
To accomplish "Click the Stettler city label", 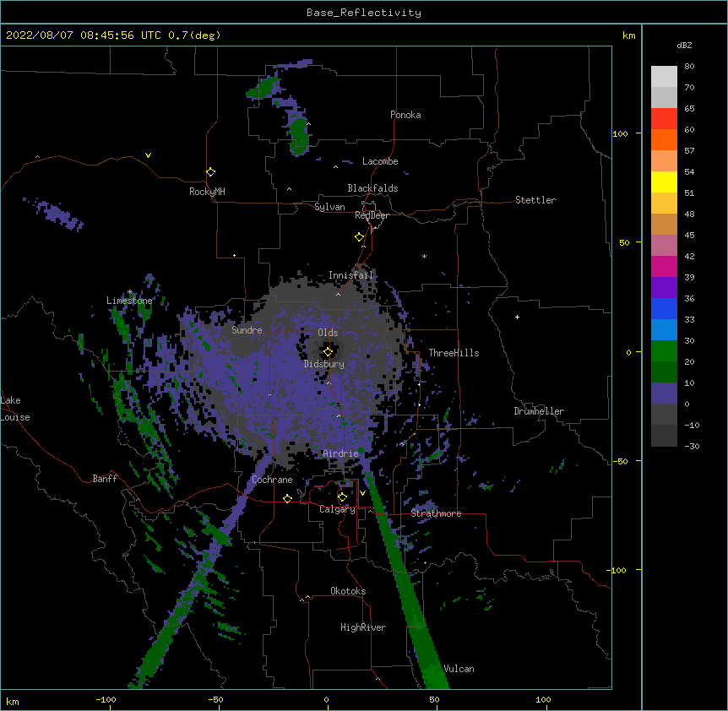I will 535,200.
